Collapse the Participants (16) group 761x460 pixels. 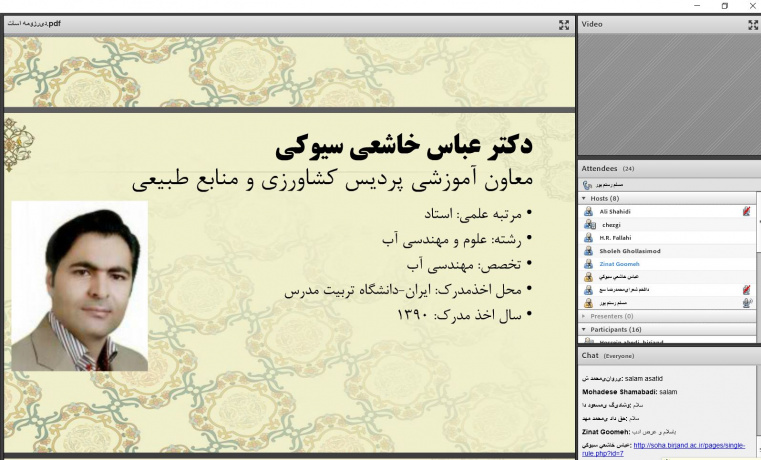[584, 329]
